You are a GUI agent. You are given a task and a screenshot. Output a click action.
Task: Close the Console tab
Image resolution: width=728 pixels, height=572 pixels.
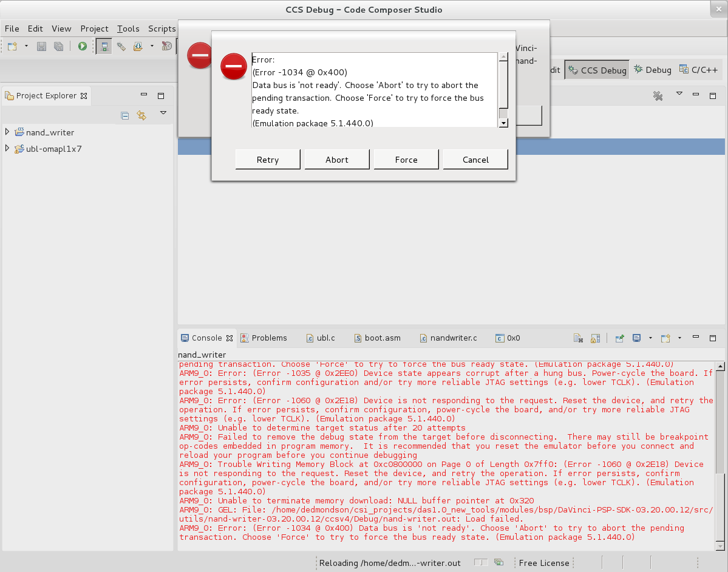[230, 338]
